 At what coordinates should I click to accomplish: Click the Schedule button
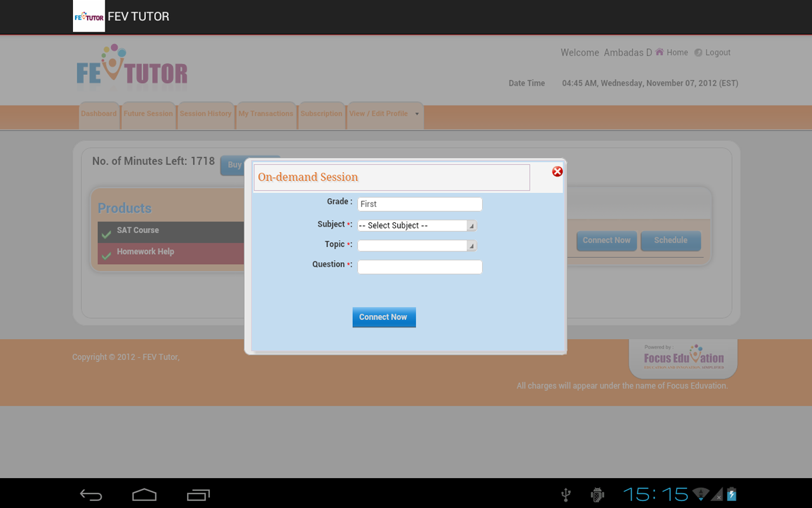671,241
